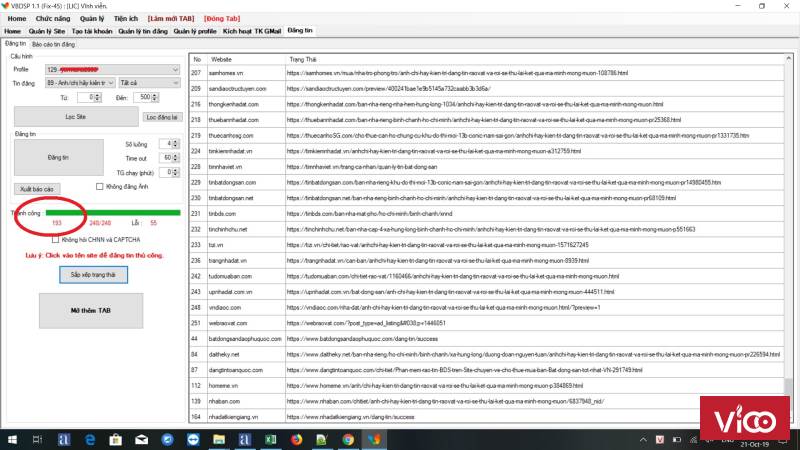Launch Microsoft Edge from the taskbar

(x=90, y=439)
